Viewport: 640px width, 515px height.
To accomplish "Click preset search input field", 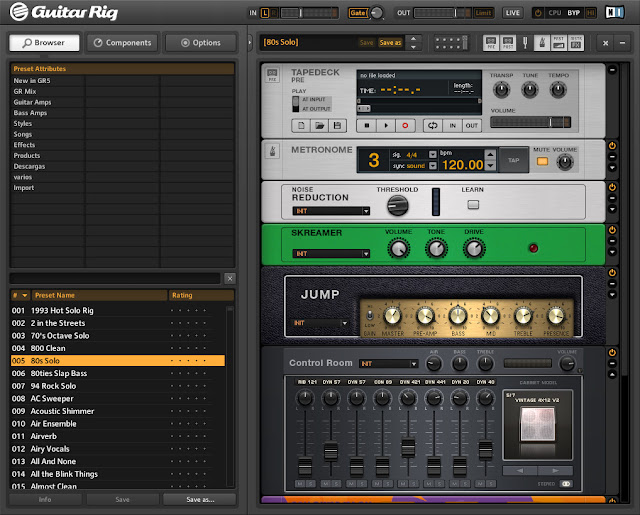I will tap(116, 278).
